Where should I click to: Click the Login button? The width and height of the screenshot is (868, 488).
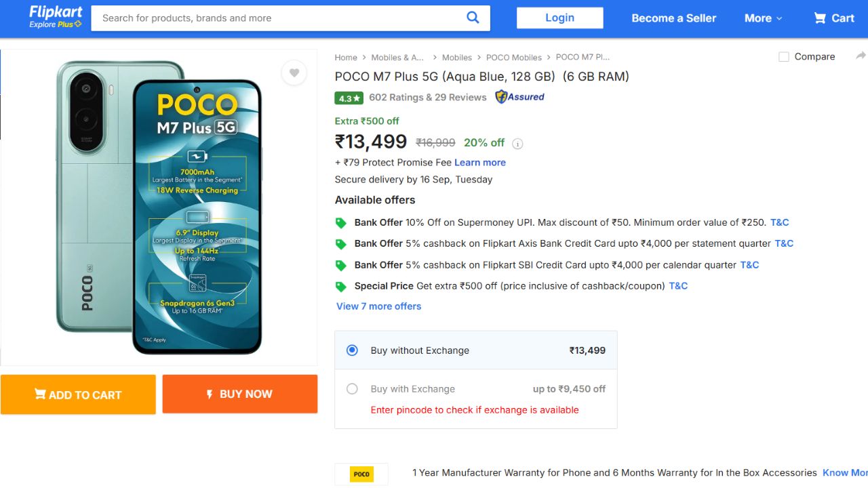(560, 18)
